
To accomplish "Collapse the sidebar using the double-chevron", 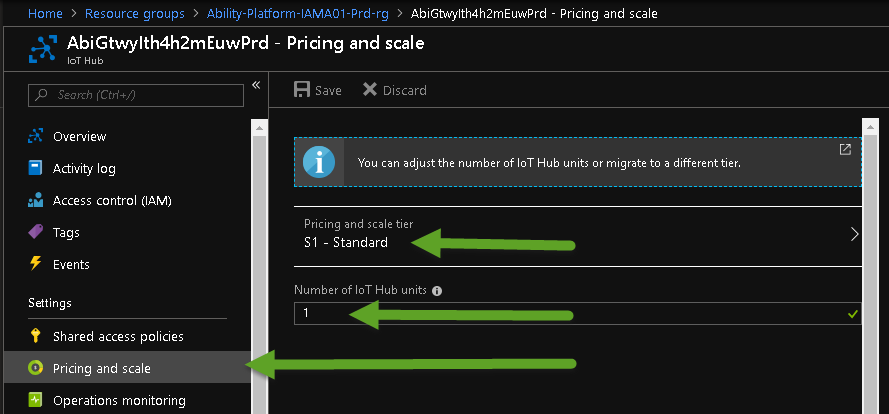I will (x=256, y=85).
